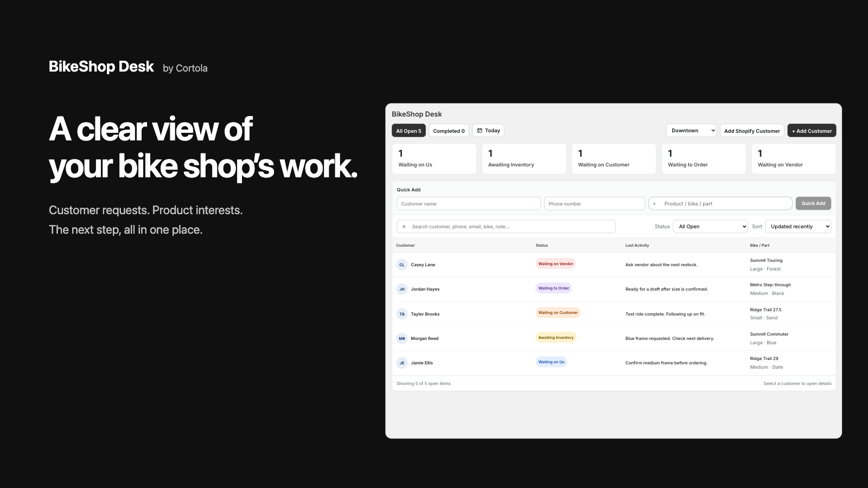Screen dimensions: 868x488
Task: Click the Summit Commuter bike entry
Action: [x=769, y=335]
